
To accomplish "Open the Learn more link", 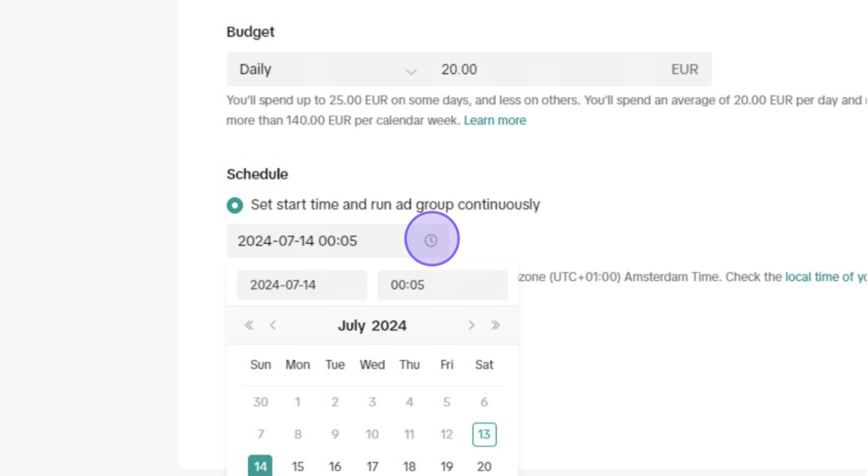I will coord(495,120).
